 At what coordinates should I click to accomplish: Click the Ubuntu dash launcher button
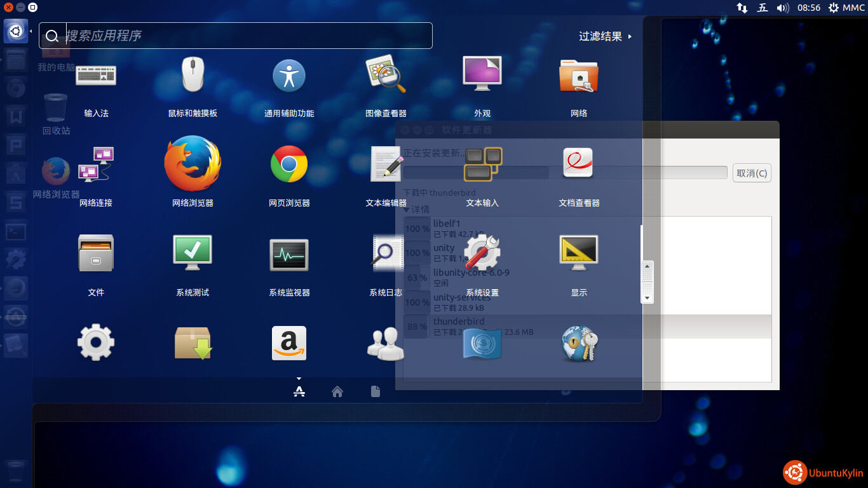15,31
